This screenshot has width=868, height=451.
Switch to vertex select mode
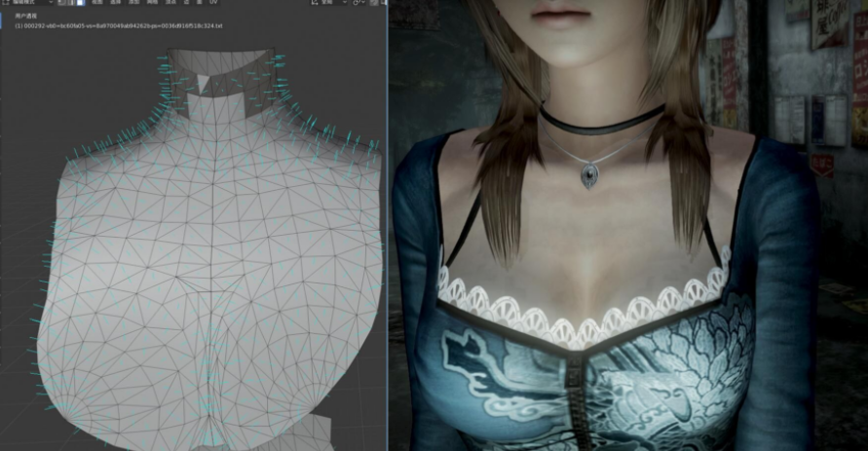click(62, 2)
